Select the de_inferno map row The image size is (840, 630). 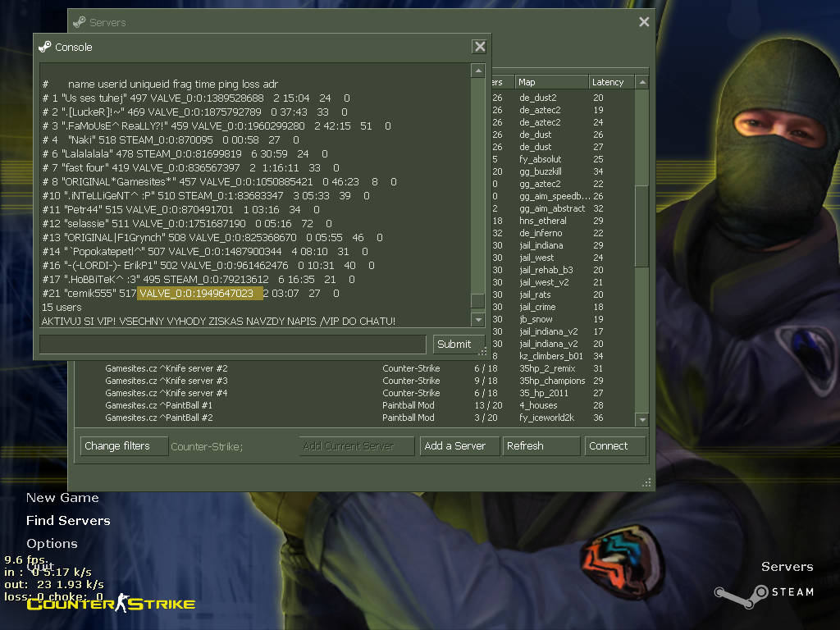[x=563, y=234]
